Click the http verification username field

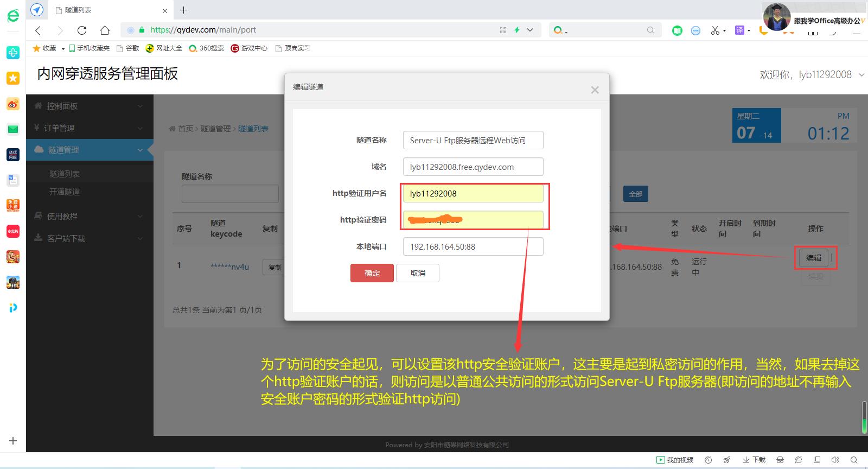click(473, 193)
